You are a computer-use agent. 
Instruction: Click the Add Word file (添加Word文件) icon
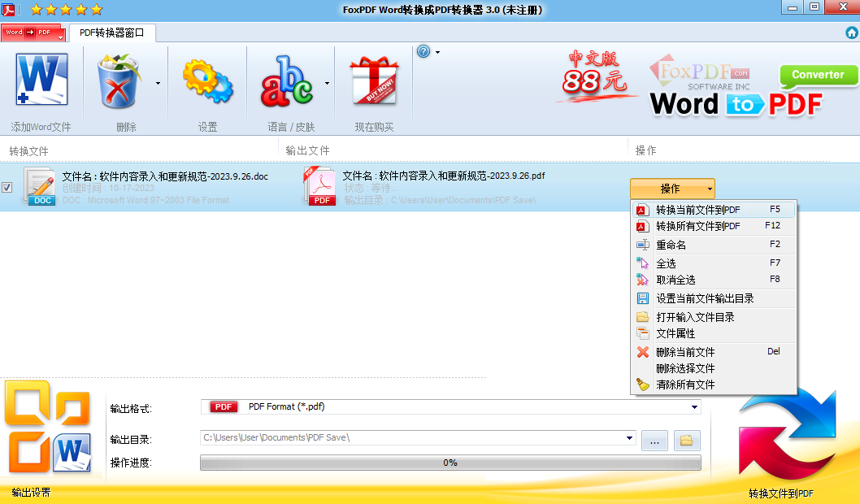(x=41, y=79)
